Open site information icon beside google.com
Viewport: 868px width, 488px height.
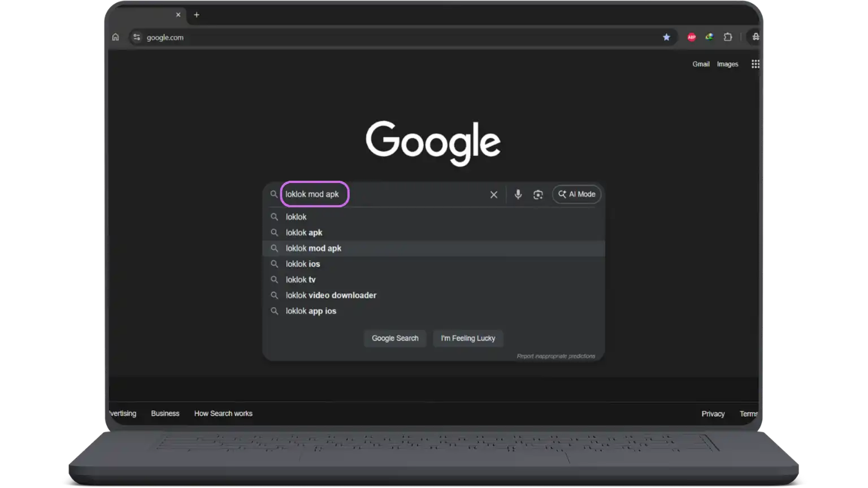[x=136, y=37]
